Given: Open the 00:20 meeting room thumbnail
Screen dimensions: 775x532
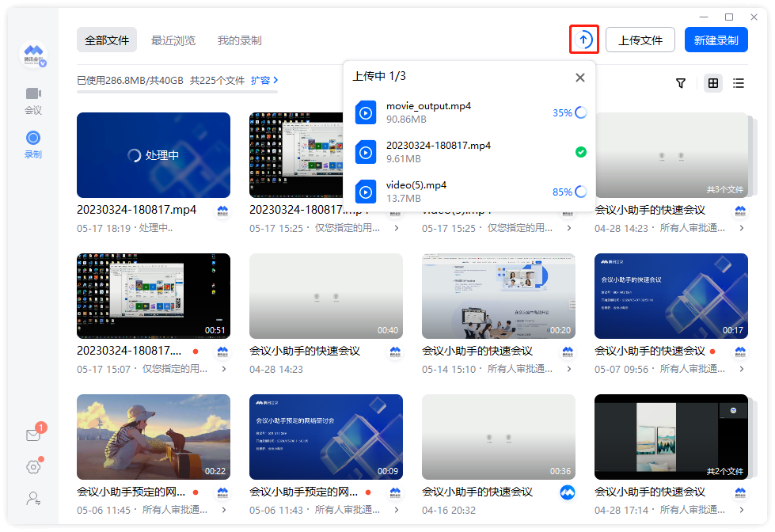Looking at the screenshot, I should (498, 296).
